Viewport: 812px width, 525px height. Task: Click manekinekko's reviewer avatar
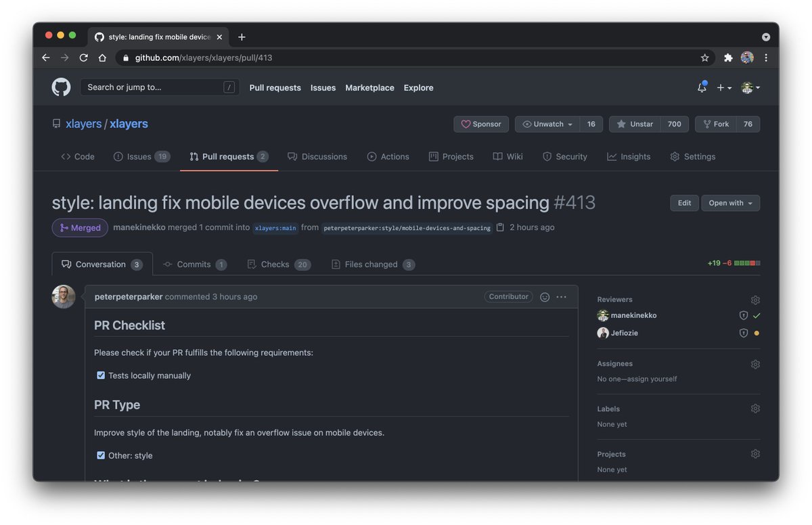click(603, 315)
